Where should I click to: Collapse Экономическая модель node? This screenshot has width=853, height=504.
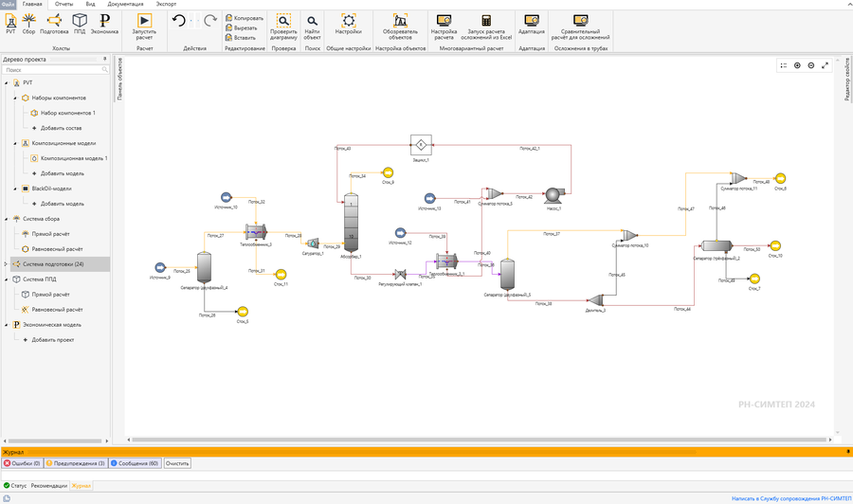click(x=7, y=325)
